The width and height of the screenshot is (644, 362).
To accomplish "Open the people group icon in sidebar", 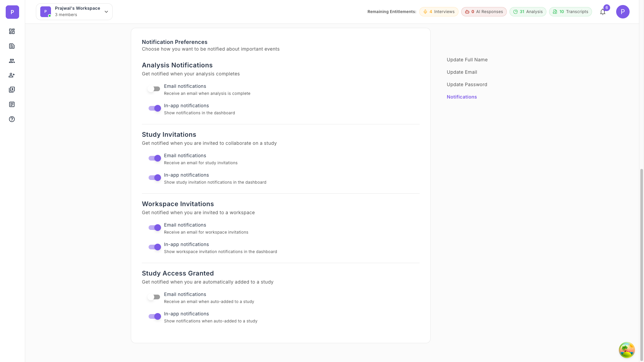I will coord(12,61).
